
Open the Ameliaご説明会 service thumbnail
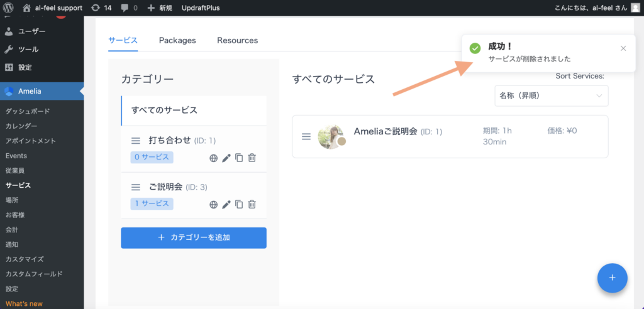(x=331, y=136)
